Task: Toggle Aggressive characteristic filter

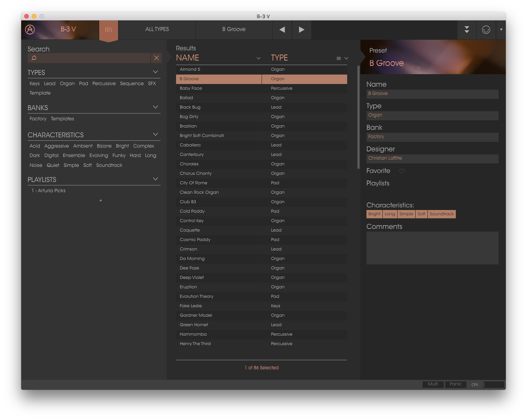Action: click(56, 146)
